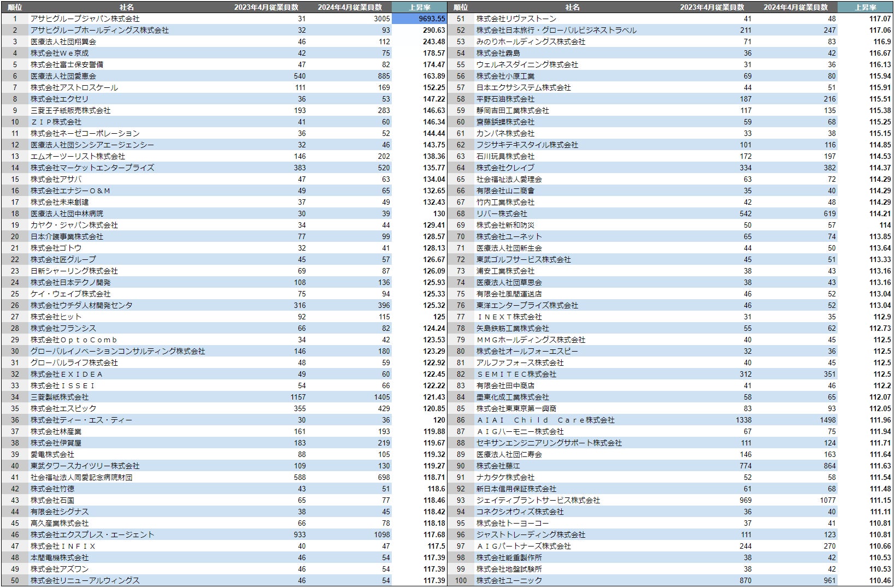Click the 619 employee count cell

830,213
